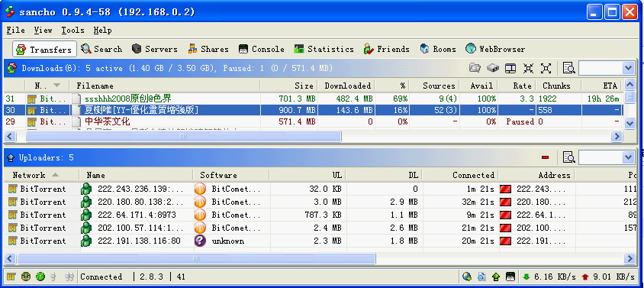Open the dropdown arrow beside the N.. column
This screenshot has width=644, height=288.
(x=56, y=85)
